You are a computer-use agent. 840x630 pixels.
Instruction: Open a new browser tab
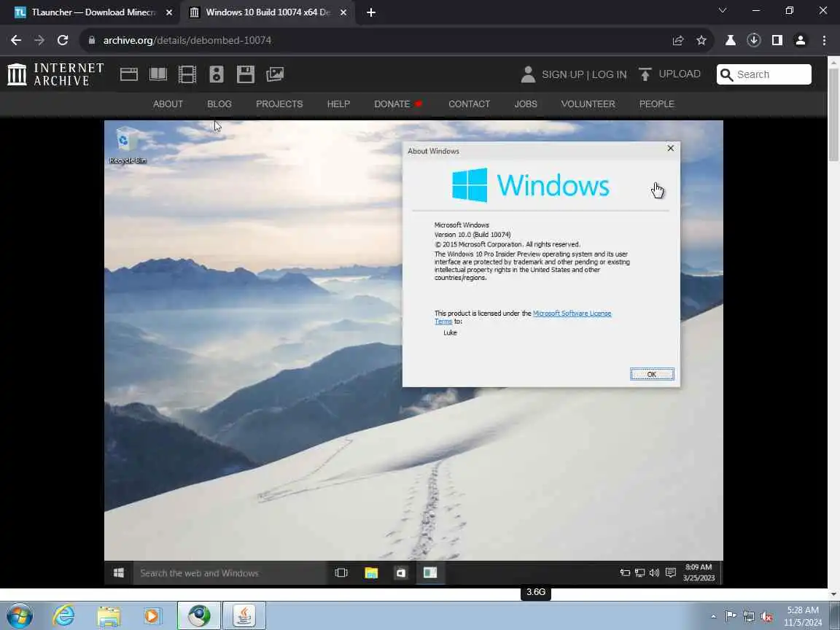pos(371,12)
